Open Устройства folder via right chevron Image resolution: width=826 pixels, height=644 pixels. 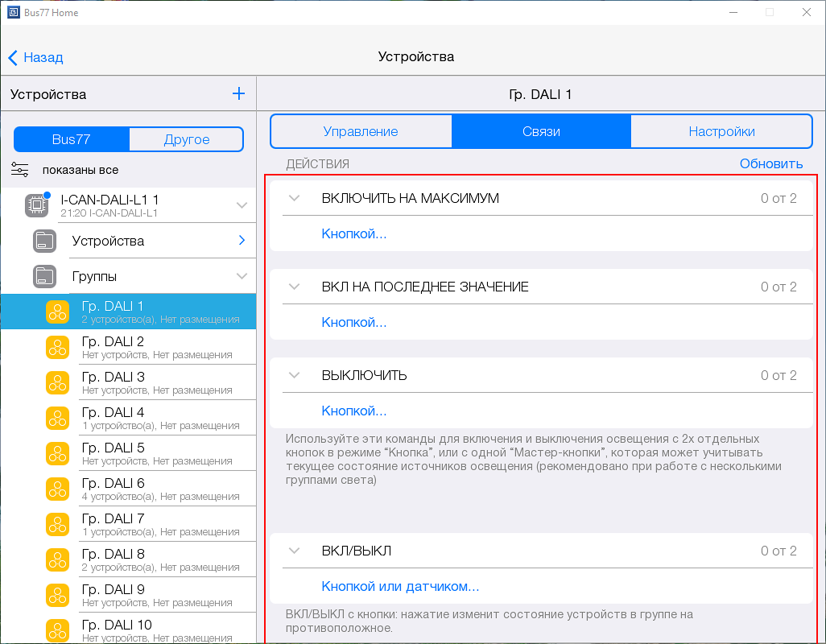[242, 240]
